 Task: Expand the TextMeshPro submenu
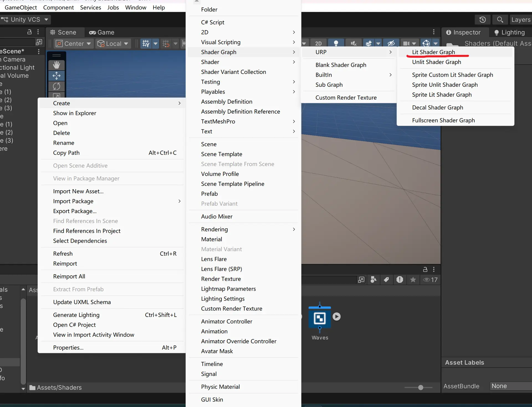(243, 121)
